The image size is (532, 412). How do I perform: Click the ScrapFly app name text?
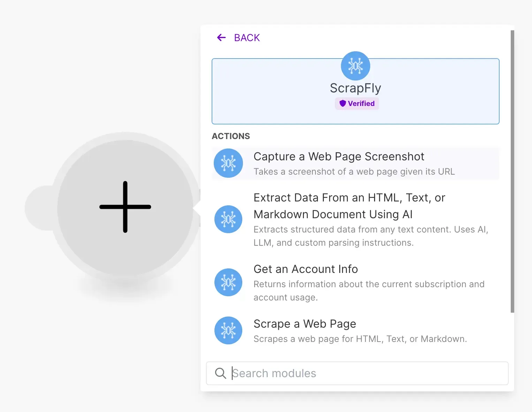355,88
